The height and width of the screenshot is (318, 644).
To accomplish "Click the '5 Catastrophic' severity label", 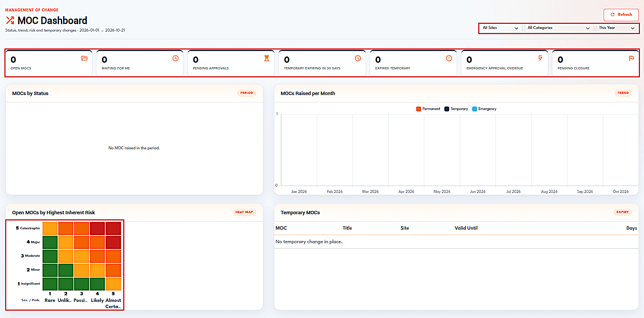I will click(28, 228).
